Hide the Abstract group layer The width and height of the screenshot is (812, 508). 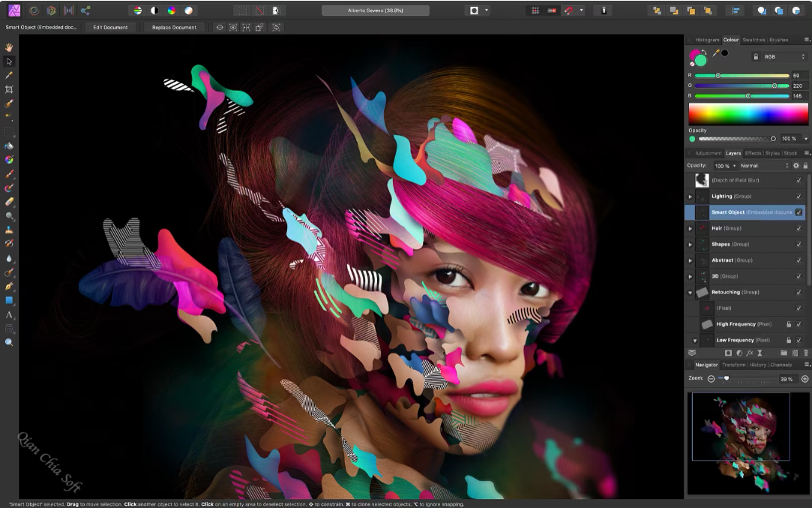799,260
